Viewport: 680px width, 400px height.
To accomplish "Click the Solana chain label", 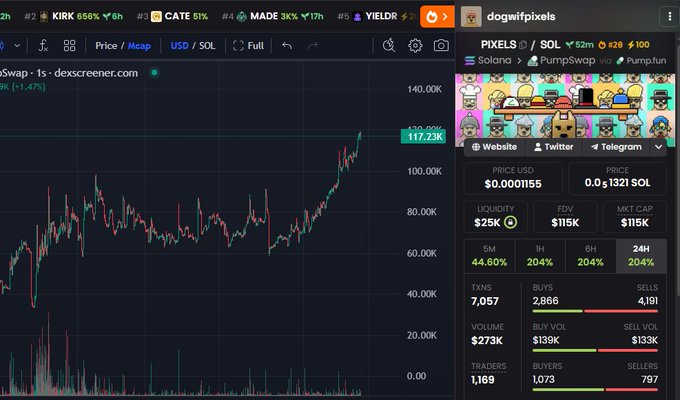I will pyautogui.click(x=494, y=60).
